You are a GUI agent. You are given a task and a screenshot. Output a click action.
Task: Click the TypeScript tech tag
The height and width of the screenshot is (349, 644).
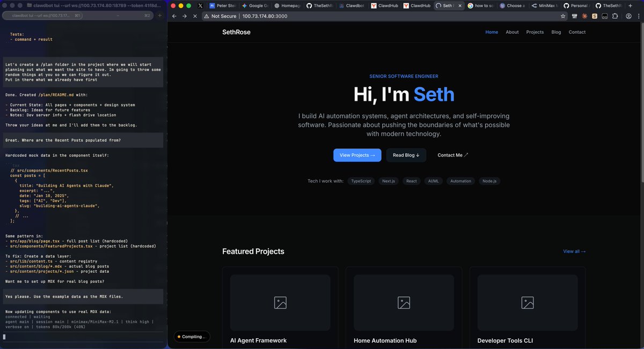(361, 181)
